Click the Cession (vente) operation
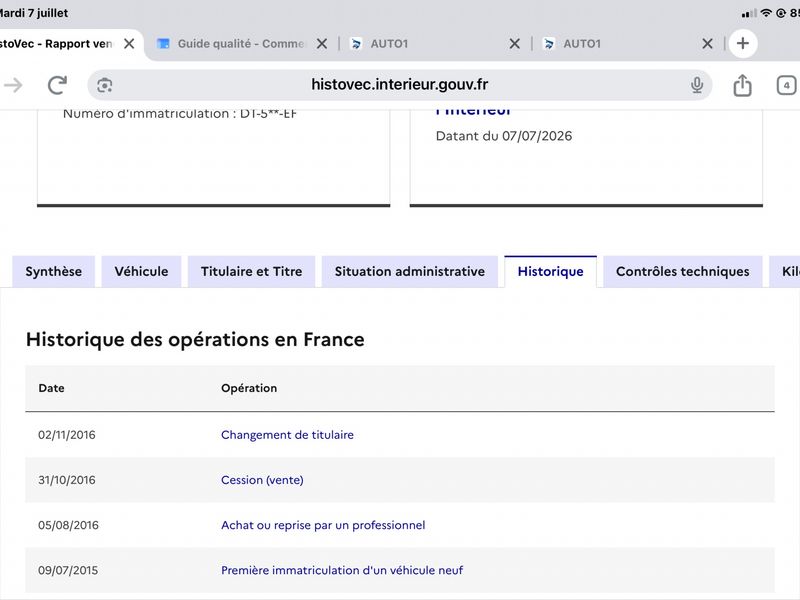The width and height of the screenshot is (800, 600). [262, 480]
